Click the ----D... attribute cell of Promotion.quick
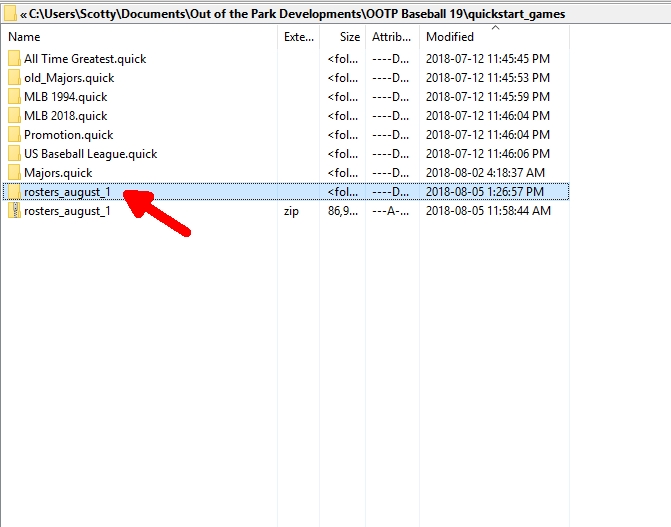Image resolution: width=671 pixels, height=527 pixels. coord(390,135)
